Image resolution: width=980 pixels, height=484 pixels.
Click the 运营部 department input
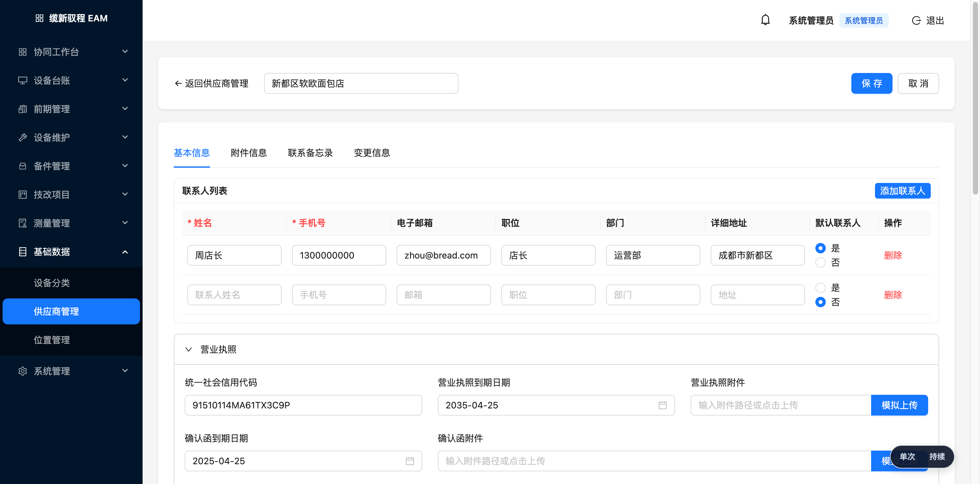click(653, 256)
